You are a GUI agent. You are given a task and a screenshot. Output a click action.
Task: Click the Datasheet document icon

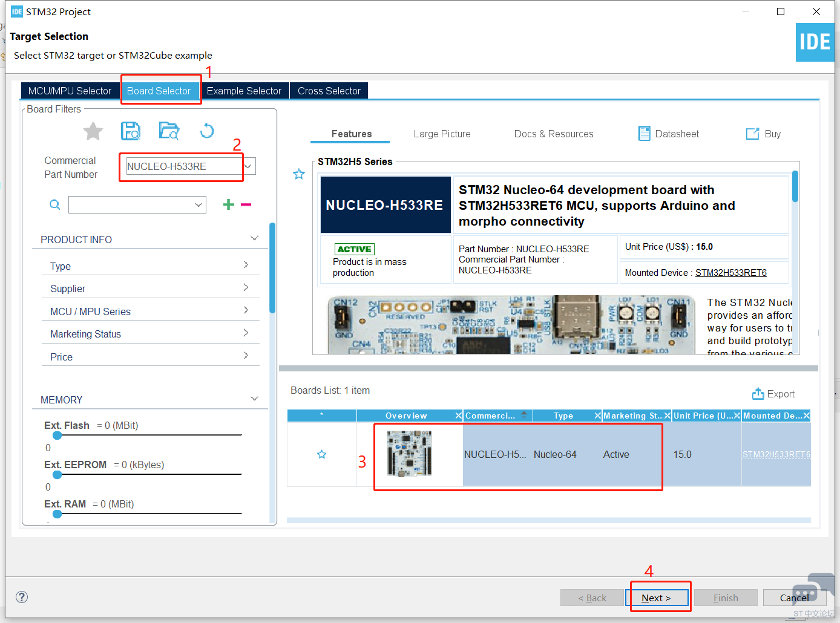point(645,134)
